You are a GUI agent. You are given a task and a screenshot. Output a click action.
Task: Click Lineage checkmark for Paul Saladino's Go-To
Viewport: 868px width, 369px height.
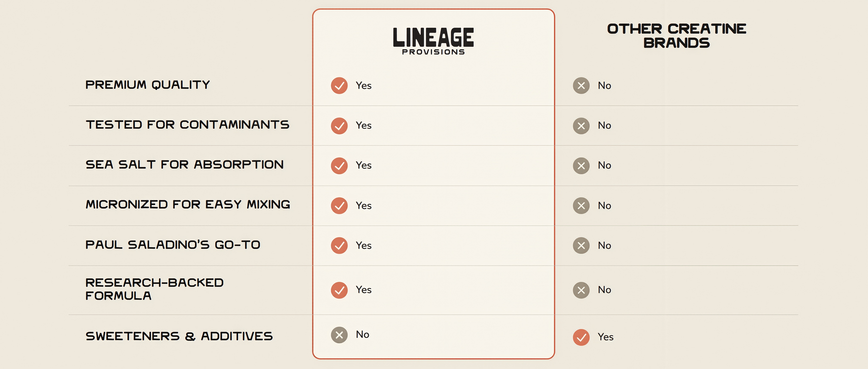point(339,245)
